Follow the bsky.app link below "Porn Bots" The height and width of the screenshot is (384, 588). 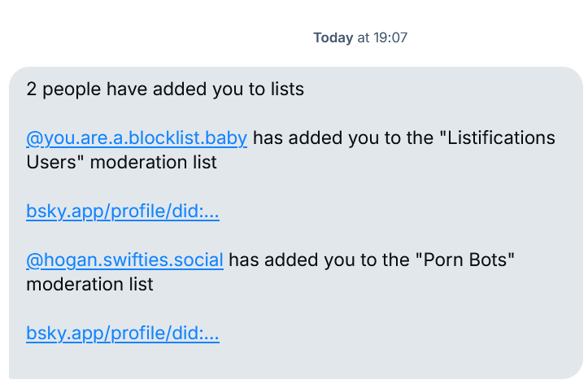122,334
